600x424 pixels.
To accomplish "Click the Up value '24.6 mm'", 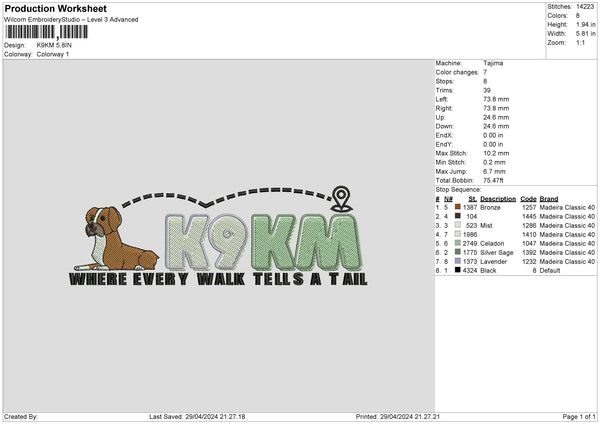I will [496, 117].
